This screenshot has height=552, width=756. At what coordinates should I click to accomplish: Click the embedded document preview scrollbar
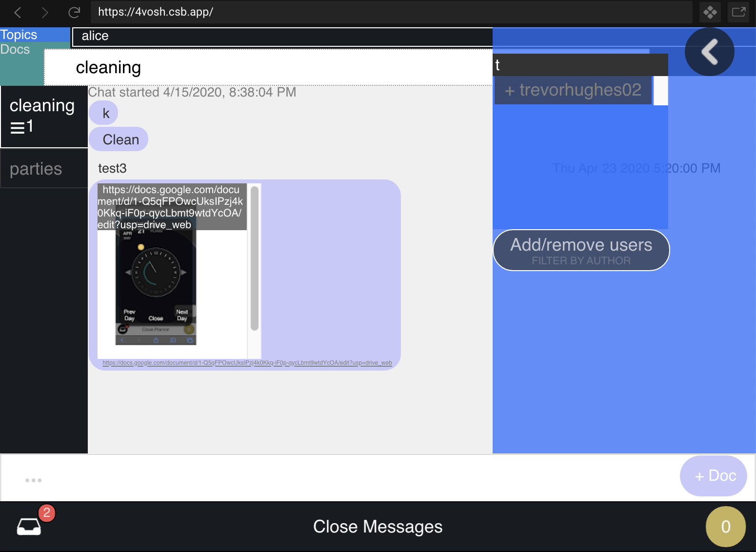coord(254,258)
